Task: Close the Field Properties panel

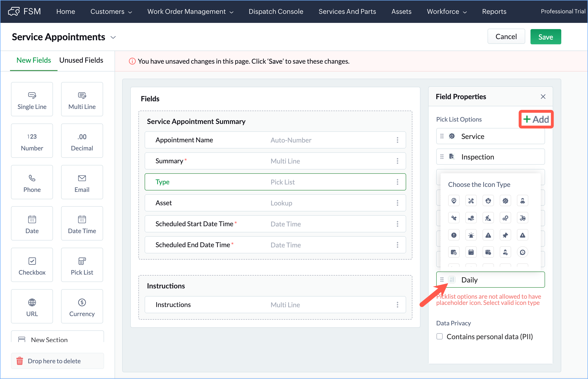Action: pos(543,97)
